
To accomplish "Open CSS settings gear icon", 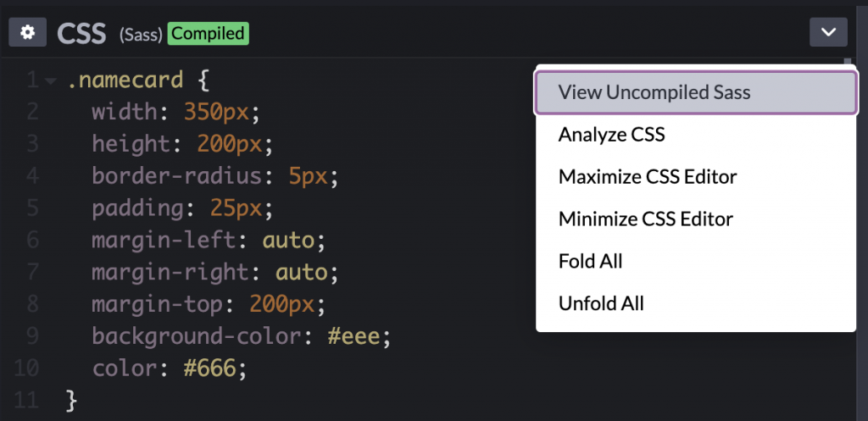I will tap(28, 33).
